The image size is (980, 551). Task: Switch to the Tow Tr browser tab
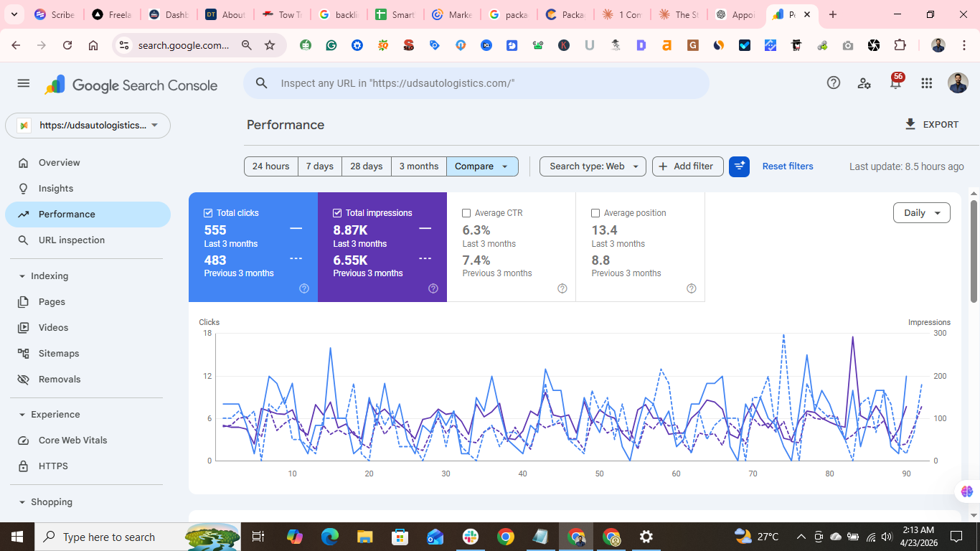282,14
